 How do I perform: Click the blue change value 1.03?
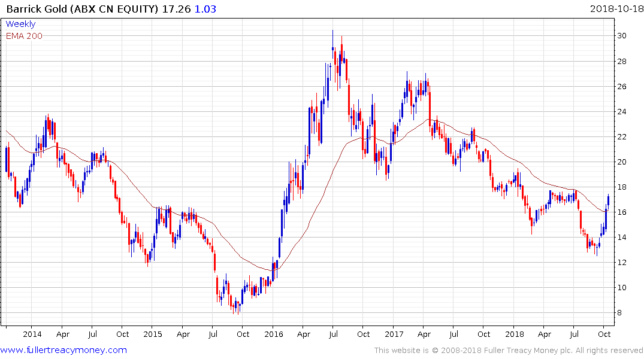pyautogui.click(x=205, y=8)
